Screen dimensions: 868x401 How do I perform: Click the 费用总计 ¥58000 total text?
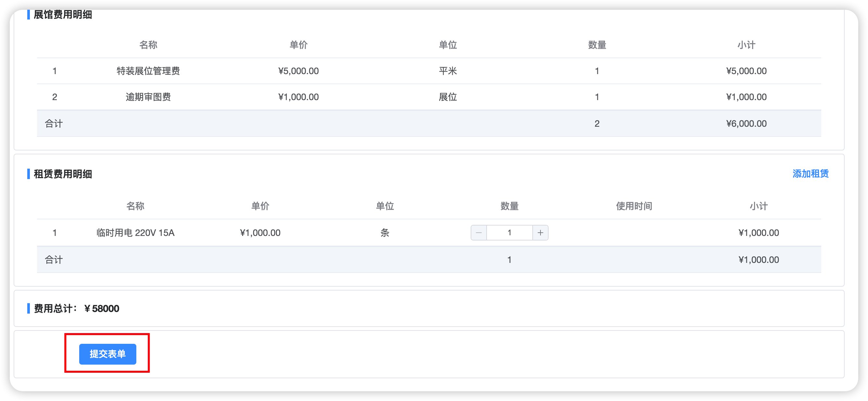77,308
